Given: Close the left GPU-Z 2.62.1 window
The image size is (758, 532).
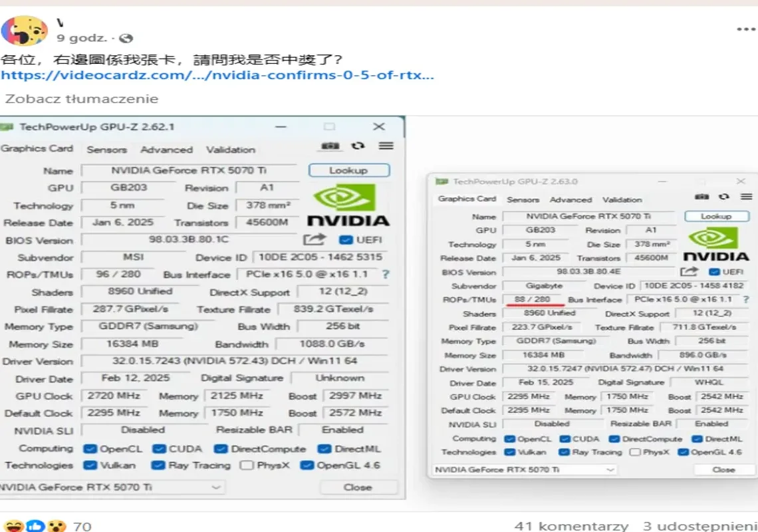Looking at the screenshot, I should tap(379, 127).
